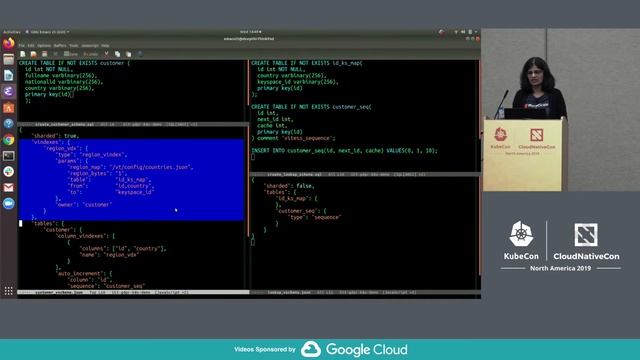Click 'CREATE TABLE IF NOT EXISTS customer' line
The image size is (640, 360).
pyautogui.click(x=74, y=63)
